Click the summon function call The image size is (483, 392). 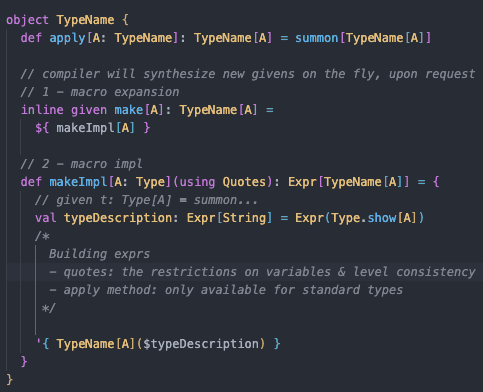(x=317, y=38)
